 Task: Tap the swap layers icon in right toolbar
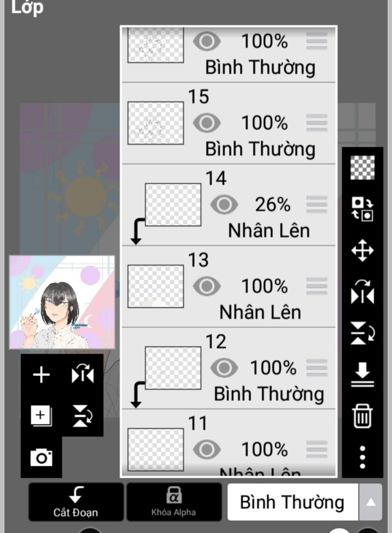point(362,209)
